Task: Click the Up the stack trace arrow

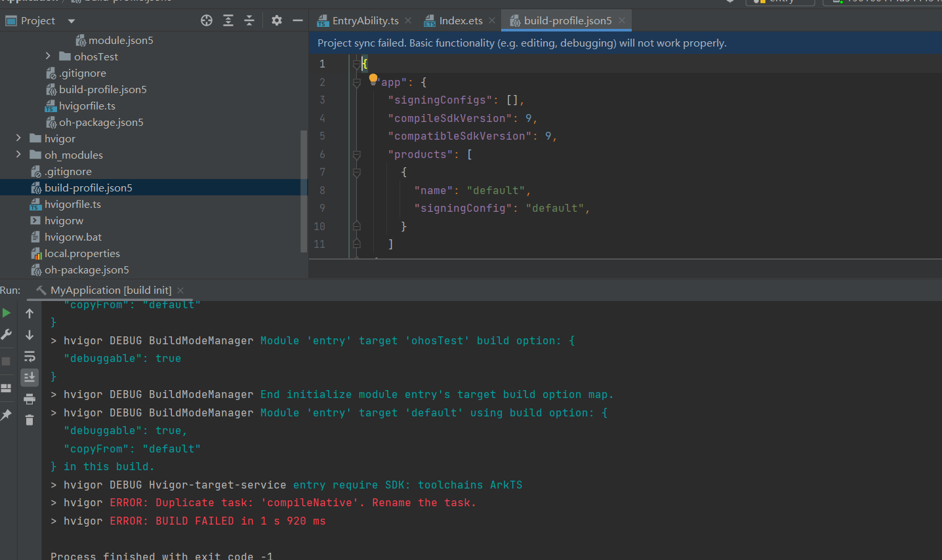Action: point(30,313)
